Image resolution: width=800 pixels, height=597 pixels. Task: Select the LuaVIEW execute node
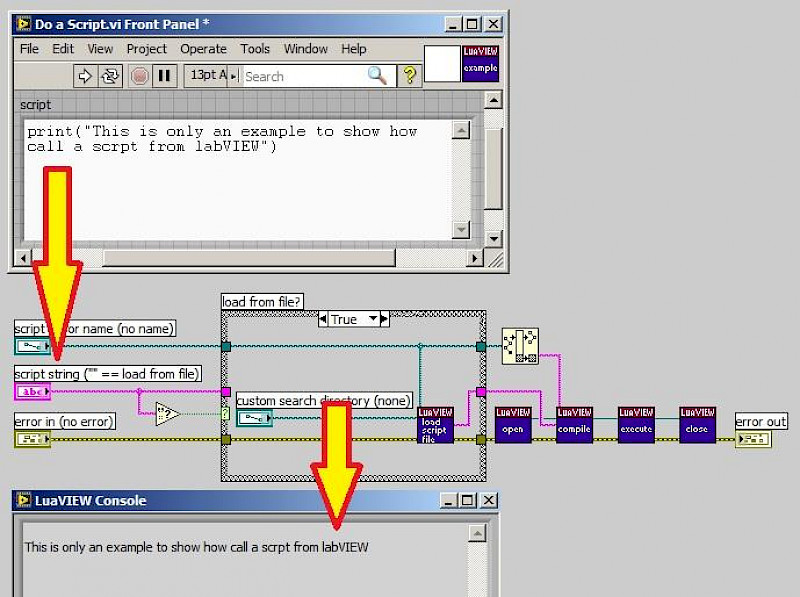pyautogui.click(x=636, y=423)
